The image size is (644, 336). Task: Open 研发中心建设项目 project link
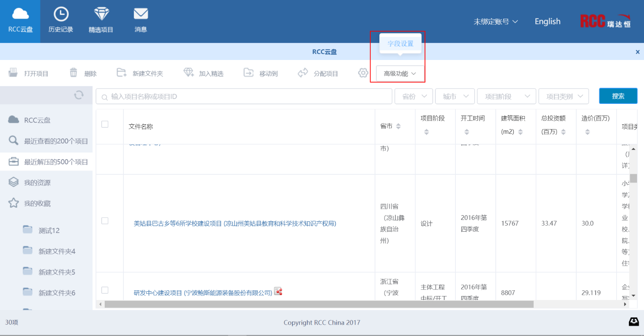tap(203, 293)
